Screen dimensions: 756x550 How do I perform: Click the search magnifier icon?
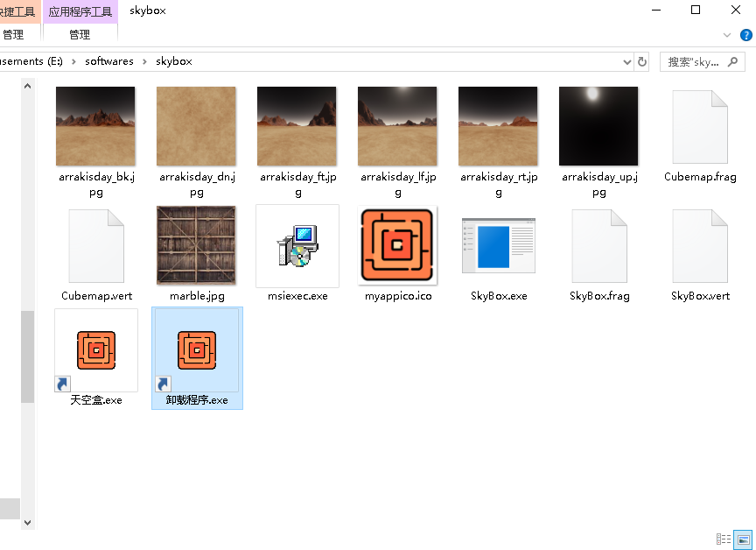[733, 62]
